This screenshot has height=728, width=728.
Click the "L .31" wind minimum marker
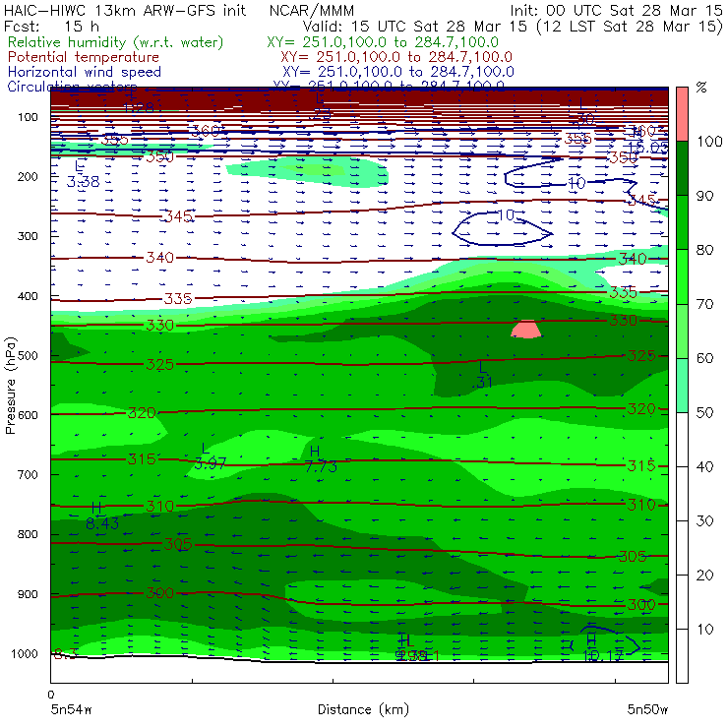click(484, 375)
